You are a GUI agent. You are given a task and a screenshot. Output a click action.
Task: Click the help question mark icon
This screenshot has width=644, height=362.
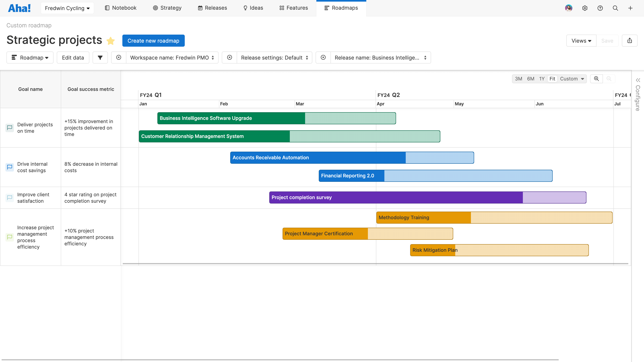[600, 8]
